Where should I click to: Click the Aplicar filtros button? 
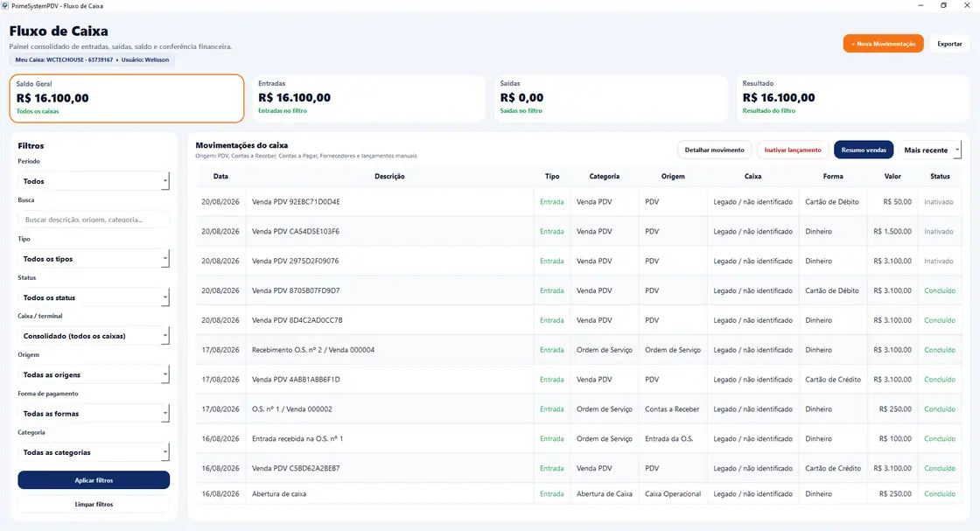tap(94, 480)
